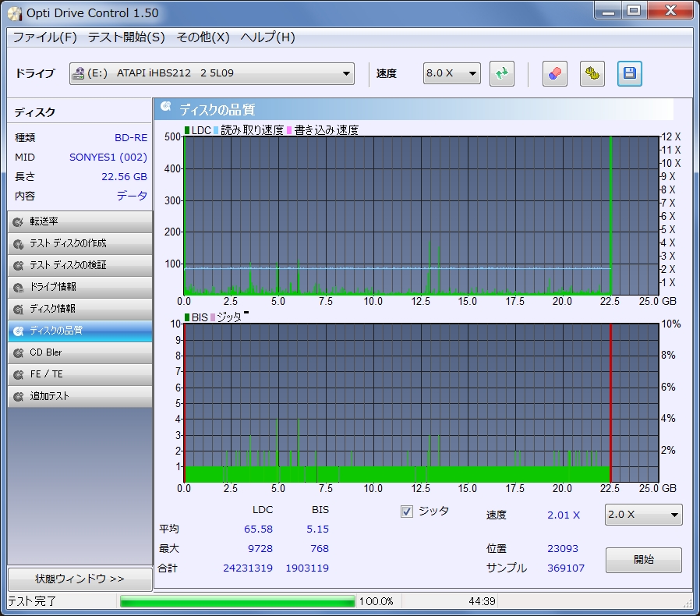Click the save floppy disk icon

coord(630,74)
